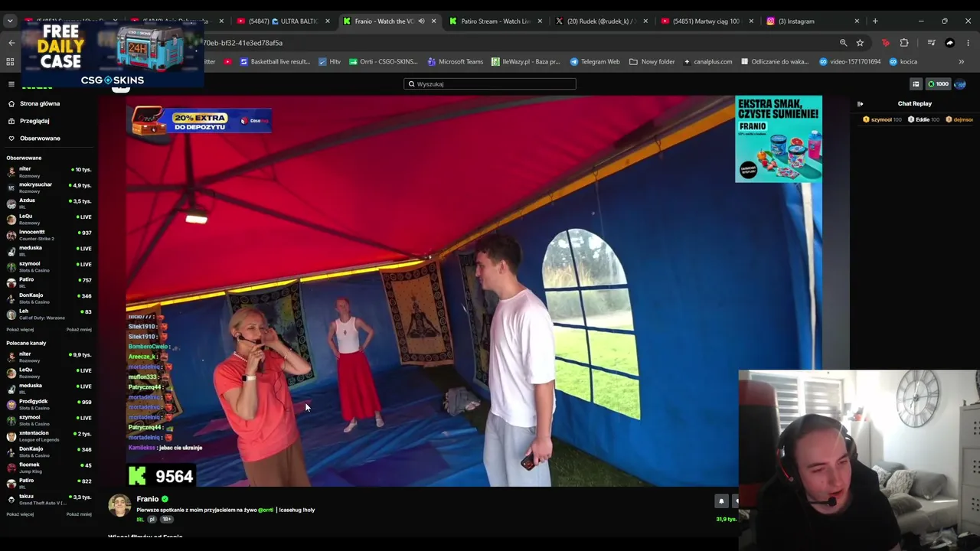
Task: Click the browser back arrow
Action: (x=11, y=43)
